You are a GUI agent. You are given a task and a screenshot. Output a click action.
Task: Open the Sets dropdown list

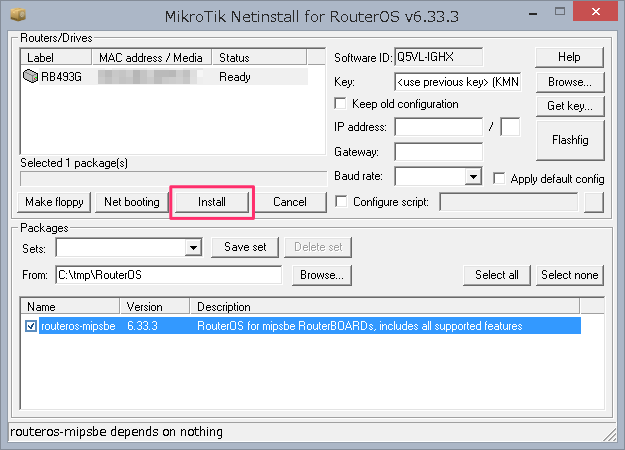point(193,248)
